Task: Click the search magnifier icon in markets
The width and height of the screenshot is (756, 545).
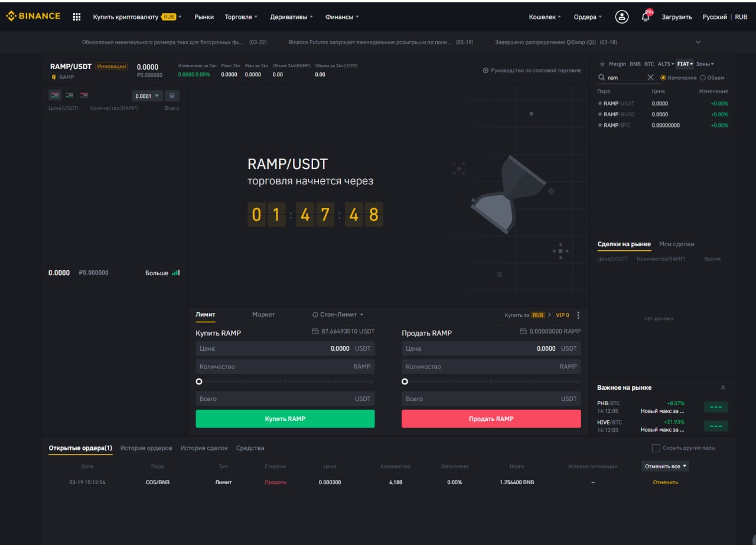Action: [x=602, y=77]
